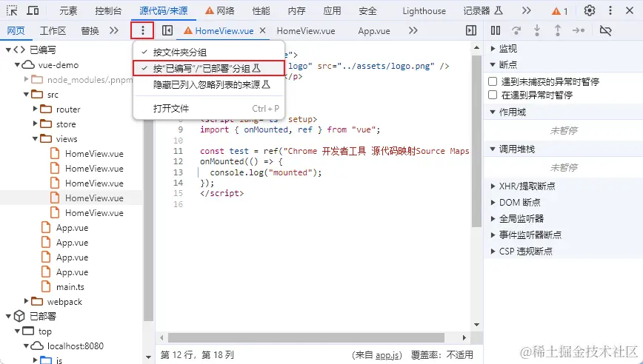Toggle the device toolbar icon
Image resolution: width=643 pixels, height=364 pixels.
[33, 10]
